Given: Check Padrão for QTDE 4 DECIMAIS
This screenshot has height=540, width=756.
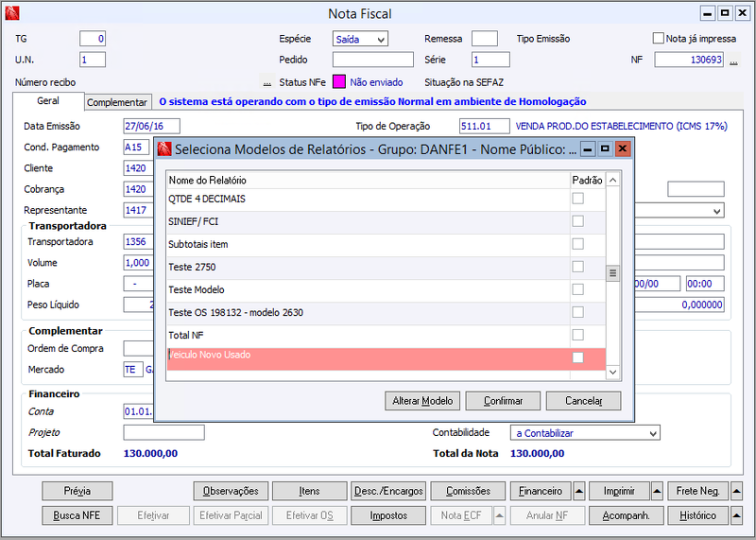Looking at the screenshot, I should click(x=577, y=199).
